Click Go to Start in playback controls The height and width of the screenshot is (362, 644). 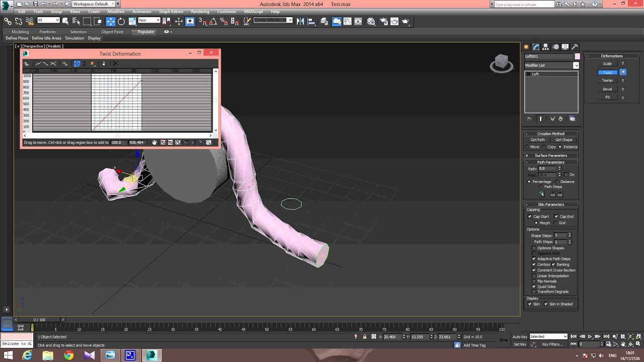574,336
